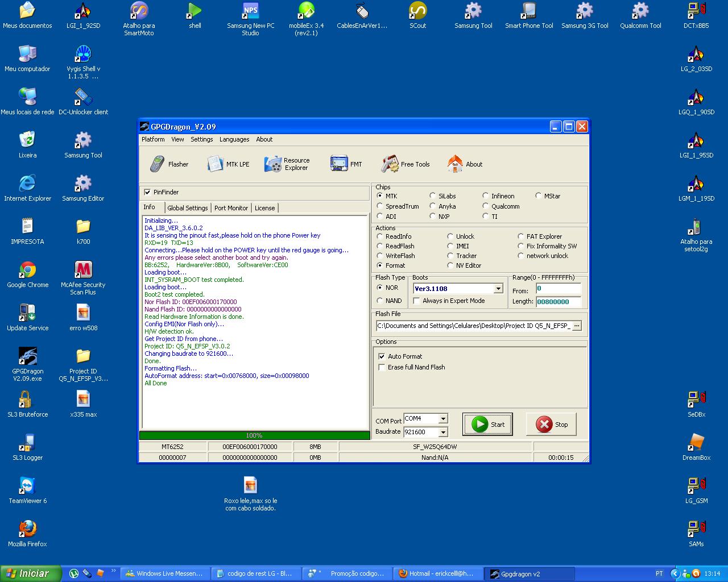The image size is (728, 582).
Task: Select the IMEI action radio button
Action: tap(450, 246)
